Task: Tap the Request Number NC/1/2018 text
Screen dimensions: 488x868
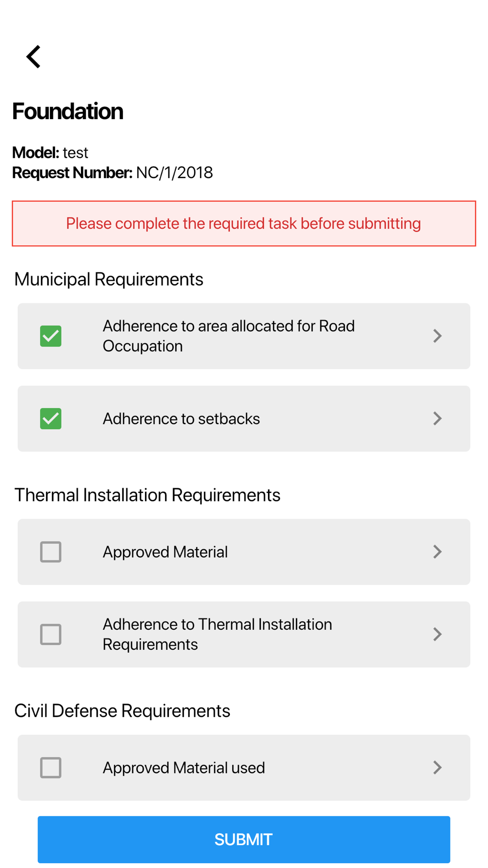Action: point(112,173)
